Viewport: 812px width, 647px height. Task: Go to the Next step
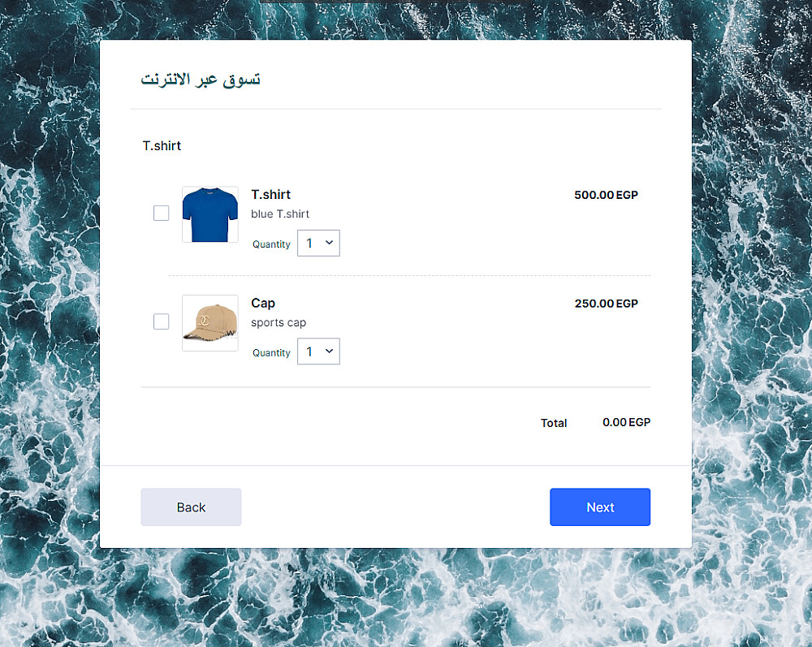[600, 507]
